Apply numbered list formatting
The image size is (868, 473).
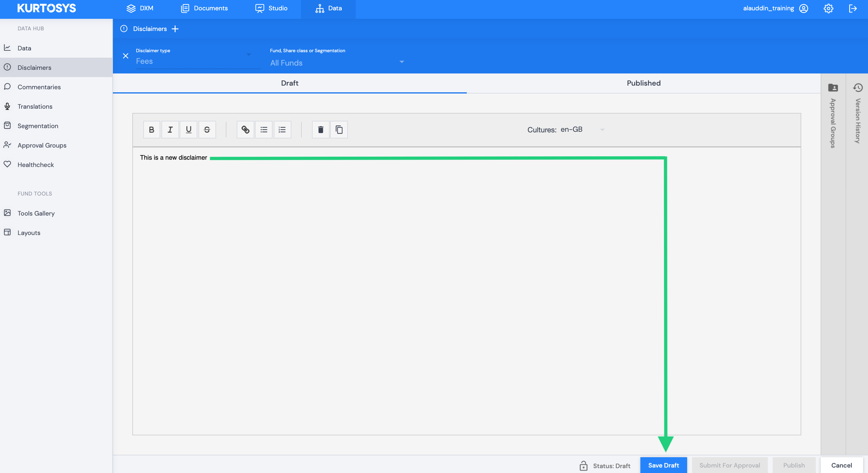(x=282, y=129)
